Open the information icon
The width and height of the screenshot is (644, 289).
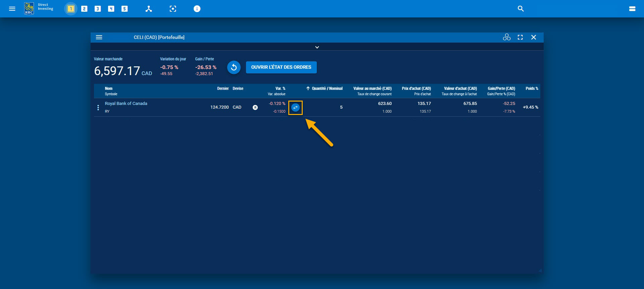[197, 9]
